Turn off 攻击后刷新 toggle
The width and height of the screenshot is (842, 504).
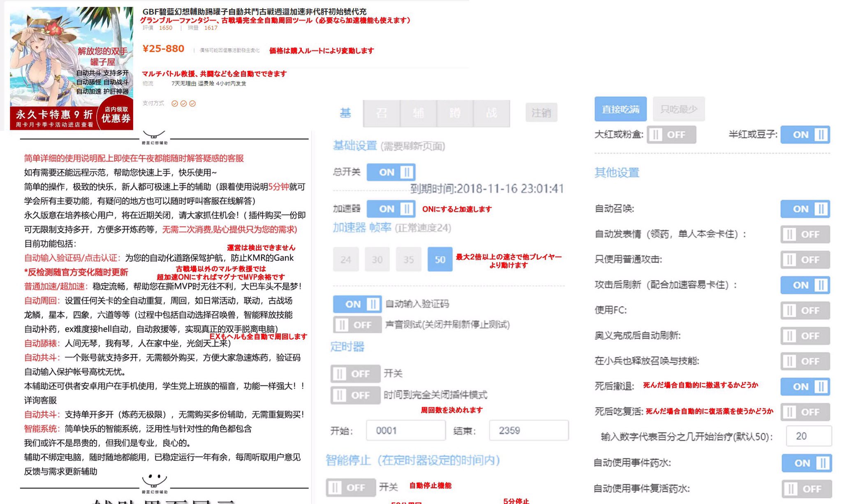click(x=805, y=285)
